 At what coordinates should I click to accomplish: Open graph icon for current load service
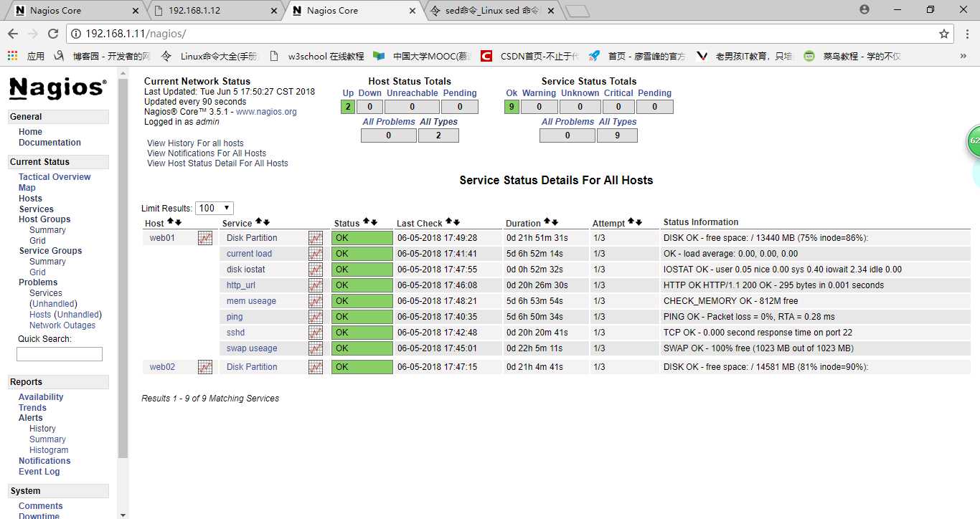tap(316, 254)
